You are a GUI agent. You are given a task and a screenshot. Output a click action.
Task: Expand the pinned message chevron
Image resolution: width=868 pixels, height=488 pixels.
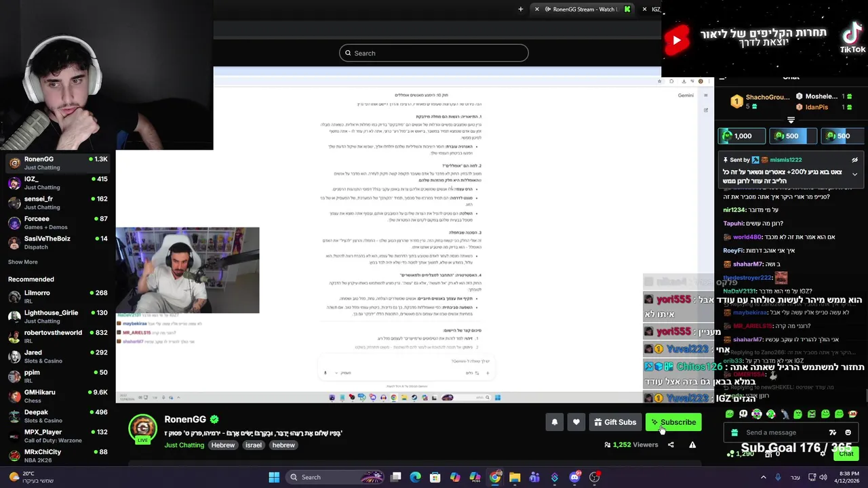(x=854, y=174)
